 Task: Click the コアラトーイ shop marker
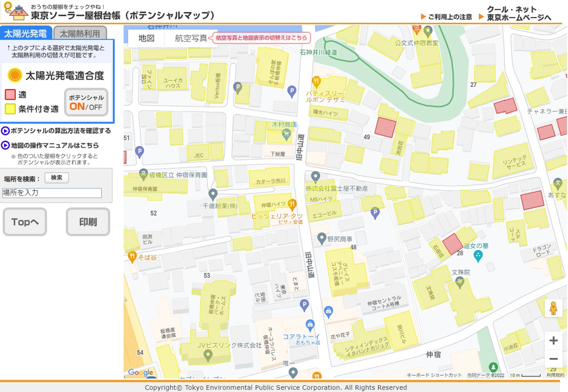[x=310, y=326]
